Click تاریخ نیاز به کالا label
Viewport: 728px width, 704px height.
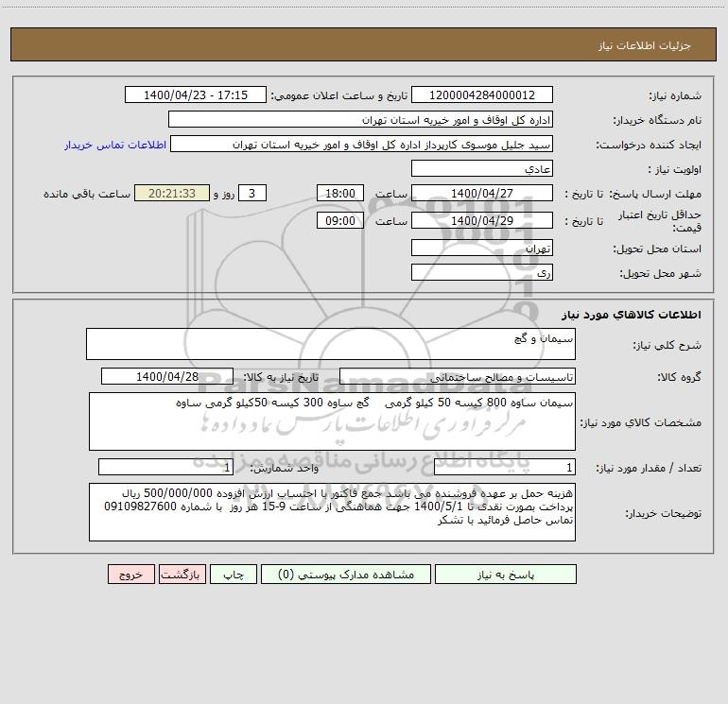pos(281,377)
